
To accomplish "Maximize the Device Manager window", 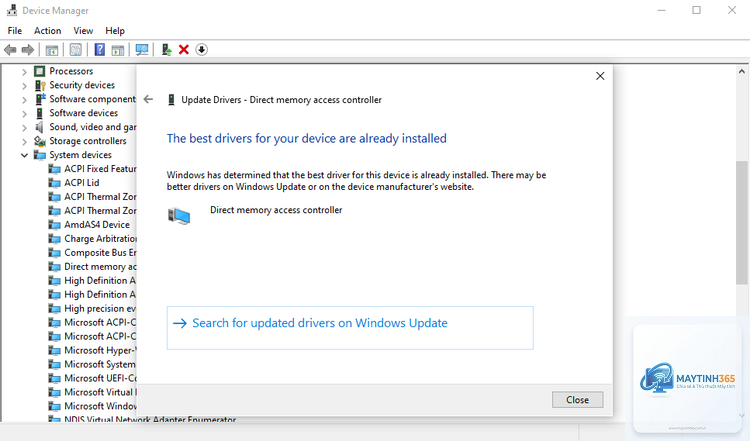I will [696, 10].
